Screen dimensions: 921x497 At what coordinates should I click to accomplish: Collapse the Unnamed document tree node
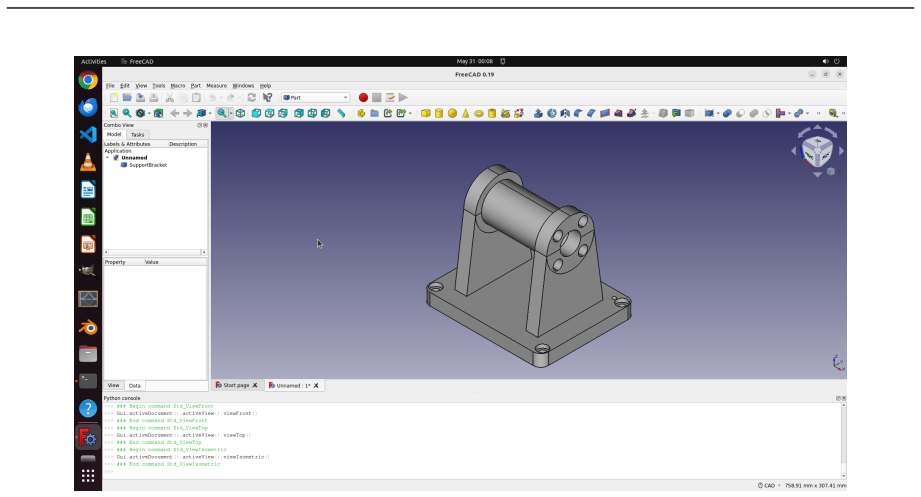107,157
